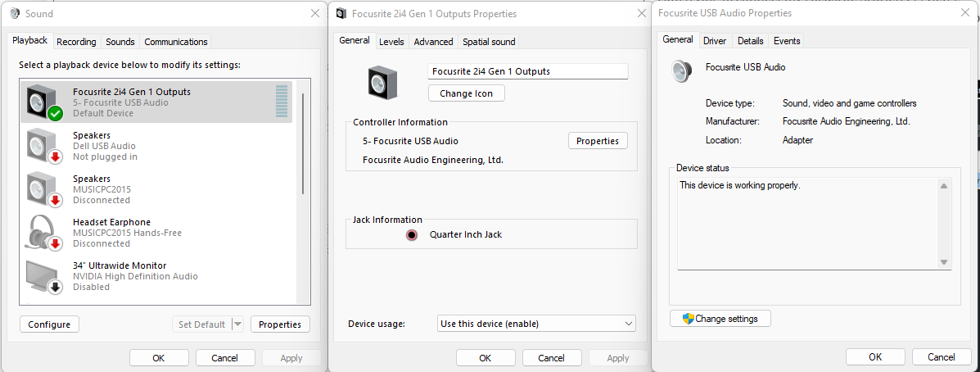Click the Configure button

[49, 324]
